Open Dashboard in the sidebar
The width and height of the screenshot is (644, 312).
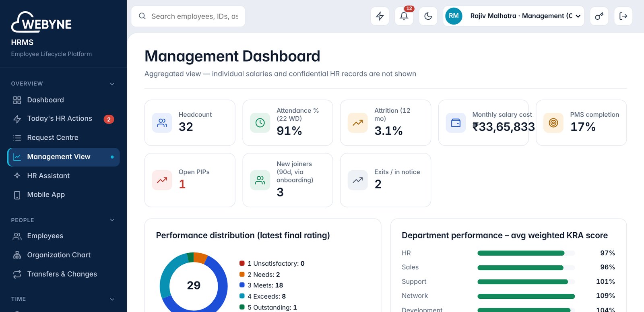point(63,100)
